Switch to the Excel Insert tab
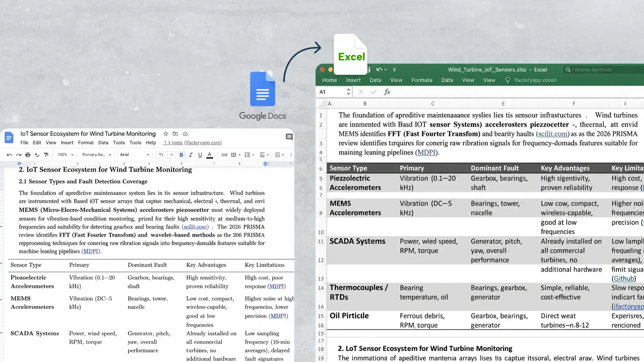The height and width of the screenshot is (362, 644). [353, 80]
